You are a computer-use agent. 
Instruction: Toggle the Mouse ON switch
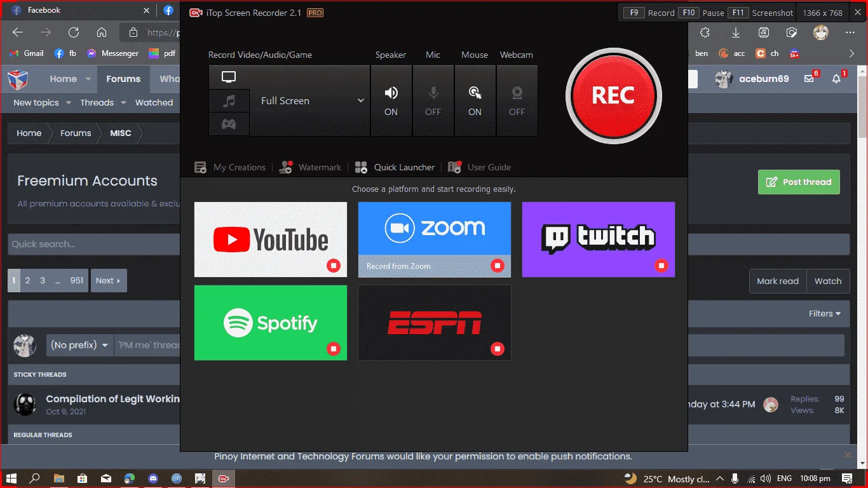click(x=475, y=100)
